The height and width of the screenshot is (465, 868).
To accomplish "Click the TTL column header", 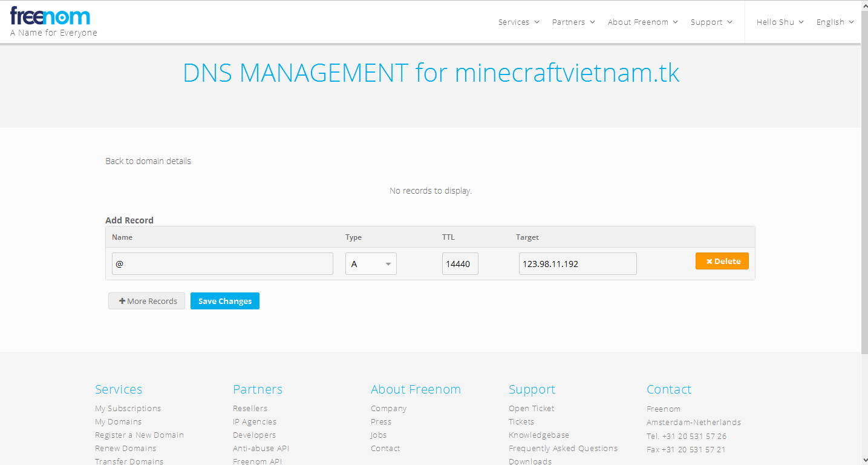I will 448,237.
